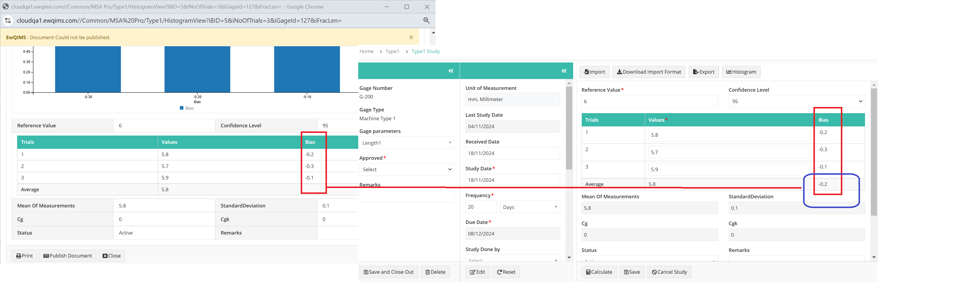Click the histogram bar at -0.30

(88, 69)
